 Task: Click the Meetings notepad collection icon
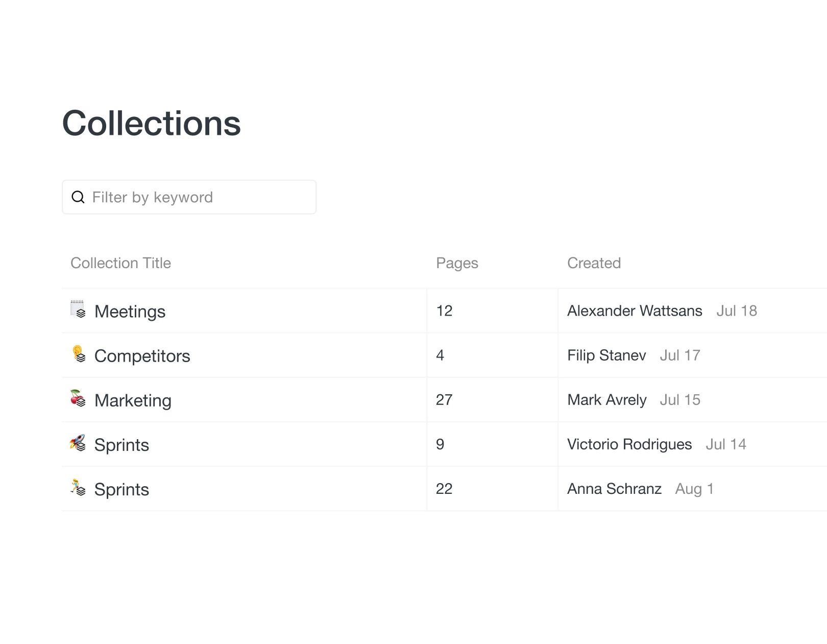pos(78,309)
